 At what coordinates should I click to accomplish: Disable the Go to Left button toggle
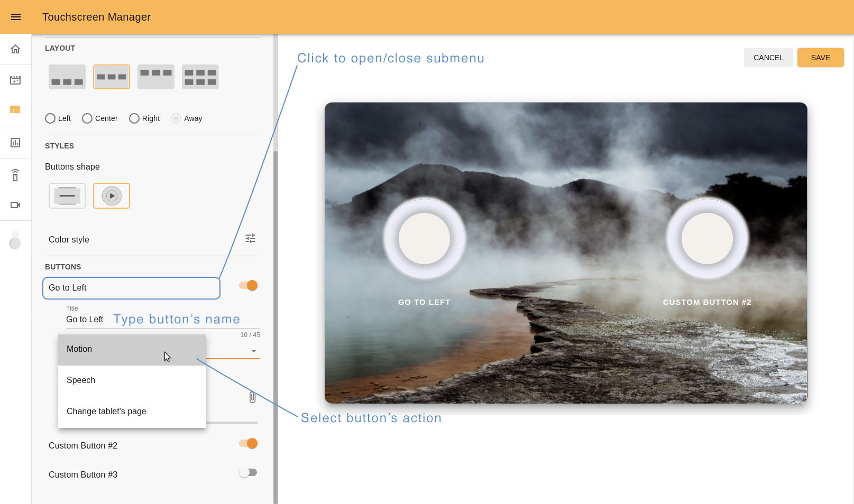click(249, 286)
